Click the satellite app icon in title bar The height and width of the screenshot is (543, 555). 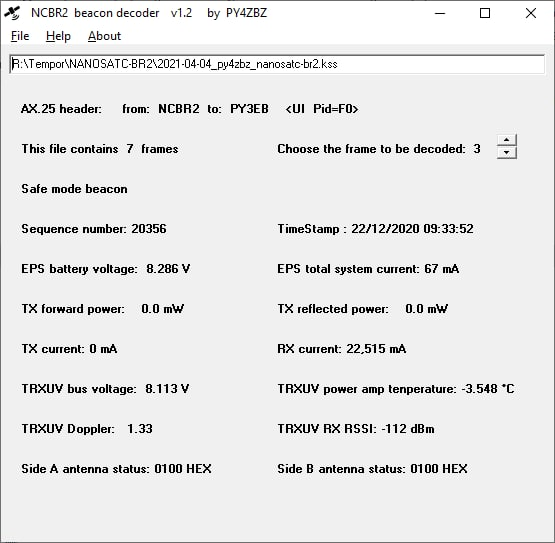click(12, 13)
